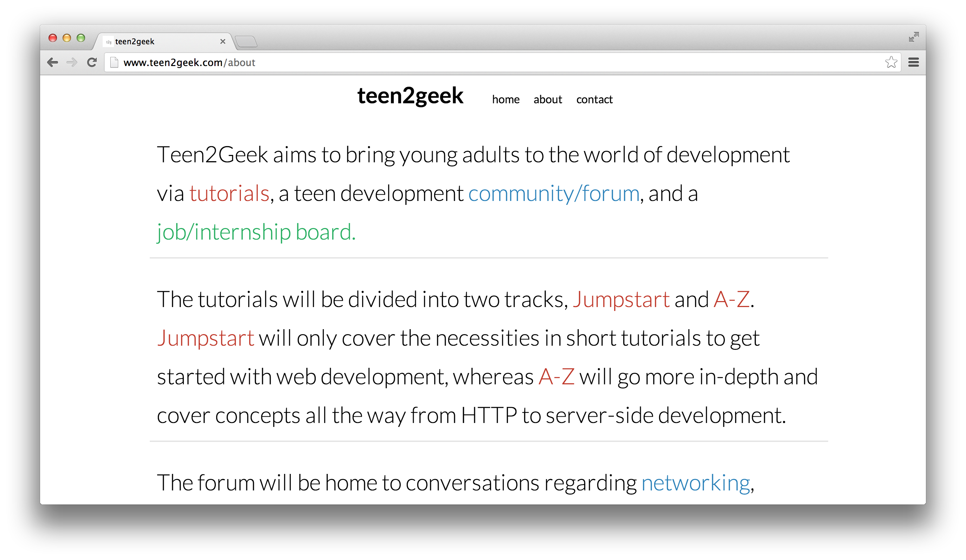
Task: Click the teen2geek tab favicon
Action: click(109, 42)
